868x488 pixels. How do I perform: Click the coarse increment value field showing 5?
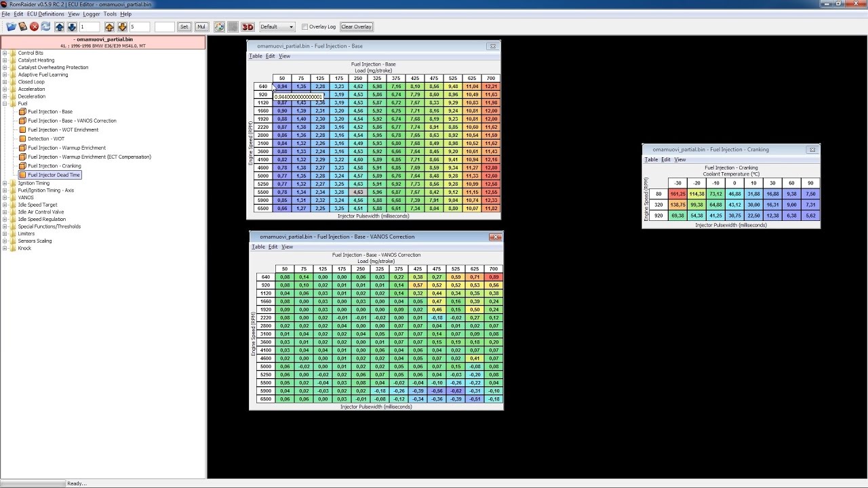140,26
